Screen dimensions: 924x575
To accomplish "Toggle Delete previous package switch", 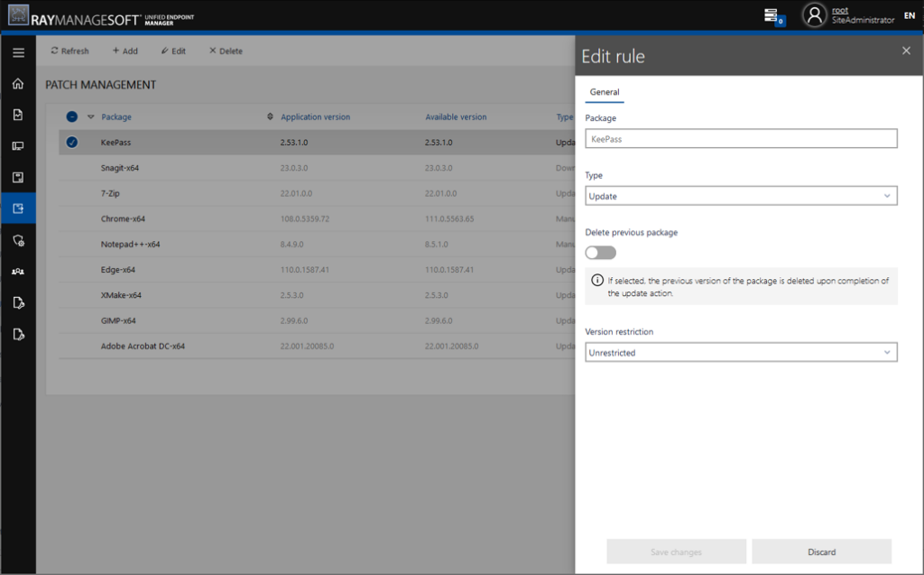I will (x=600, y=253).
